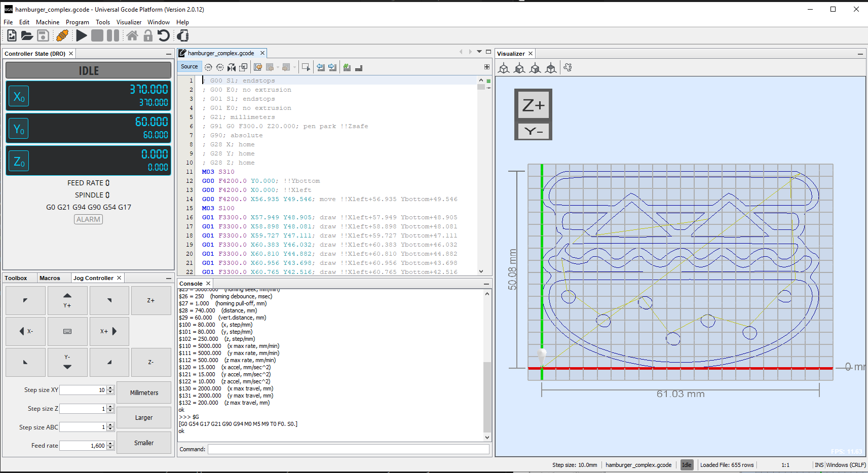Increase Step size XY with the up stepper
This screenshot has height=473, width=868.
[110, 387]
